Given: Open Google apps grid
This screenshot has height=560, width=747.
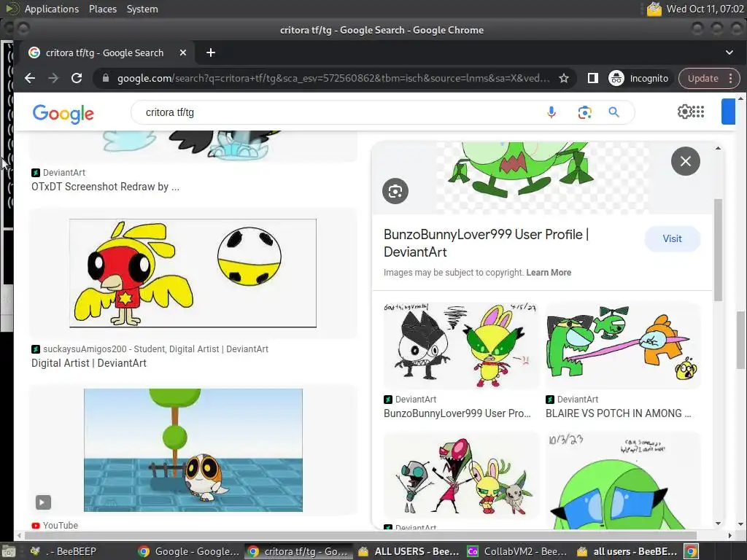Looking at the screenshot, I should tap(698, 112).
